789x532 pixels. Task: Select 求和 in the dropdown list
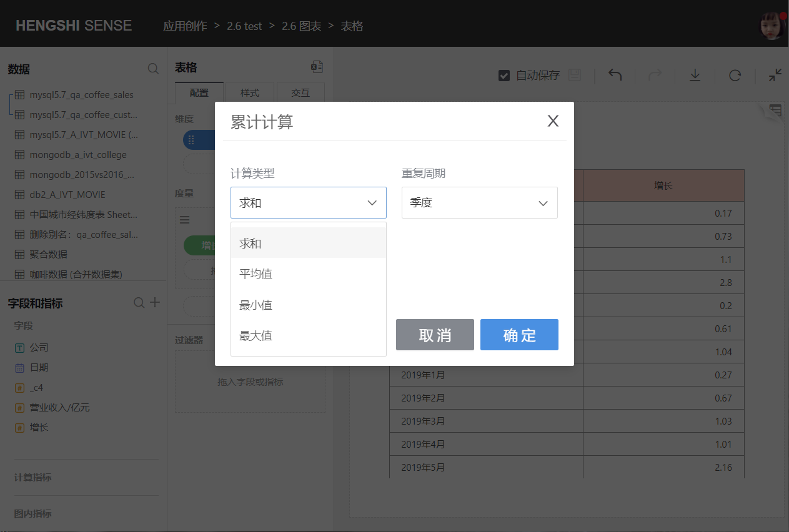tap(309, 243)
